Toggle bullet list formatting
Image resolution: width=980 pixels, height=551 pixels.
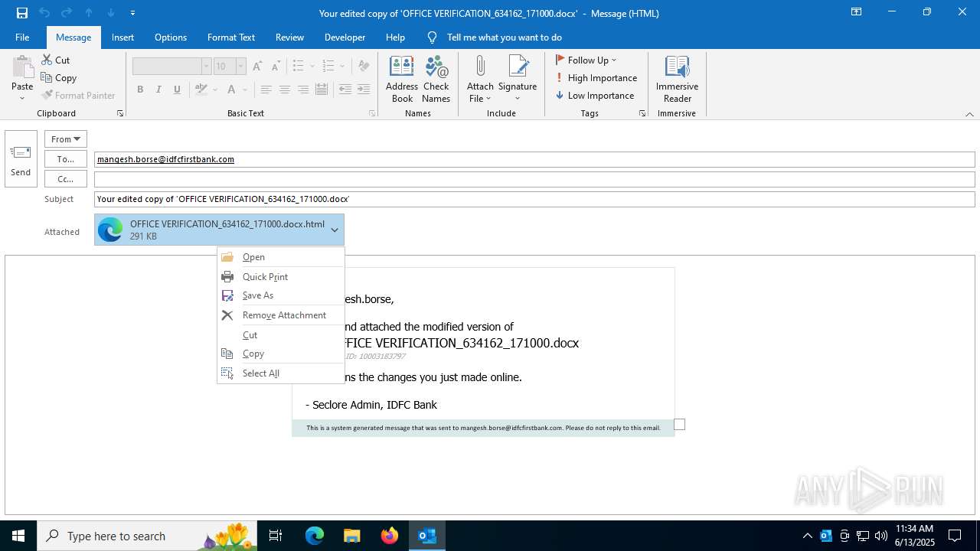pyautogui.click(x=299, y=67)
